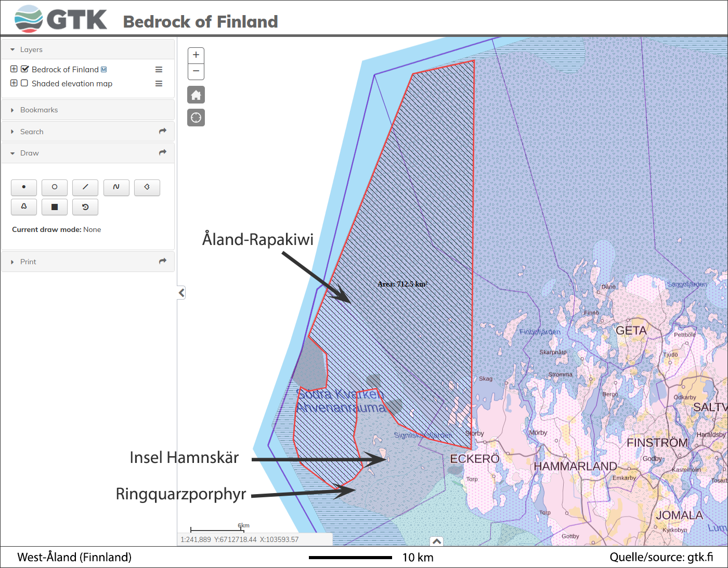Expand the Bedrock of Finland layer tree
Viewport: 728px width, 568px height.
[x=14, y=69]
